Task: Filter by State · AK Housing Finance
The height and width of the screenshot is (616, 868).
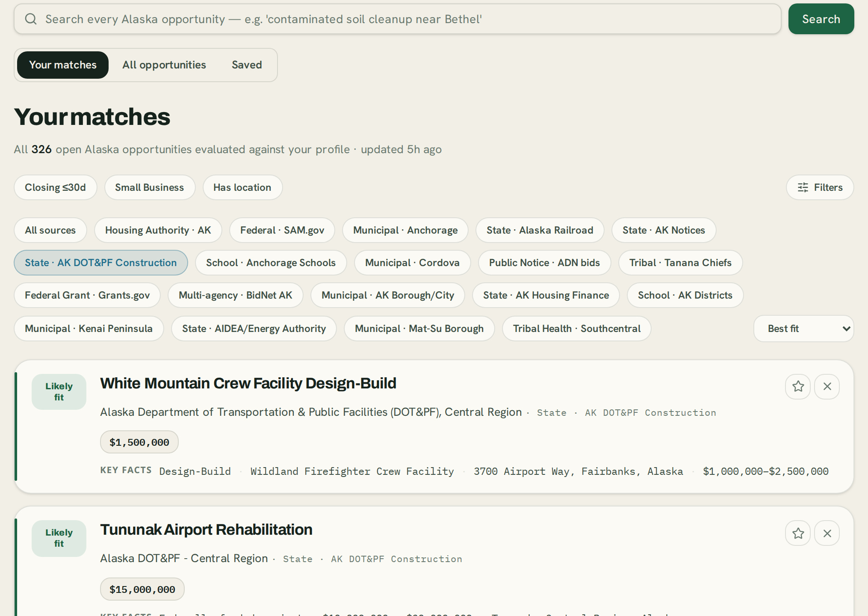Action: click(x=546, y=295)
